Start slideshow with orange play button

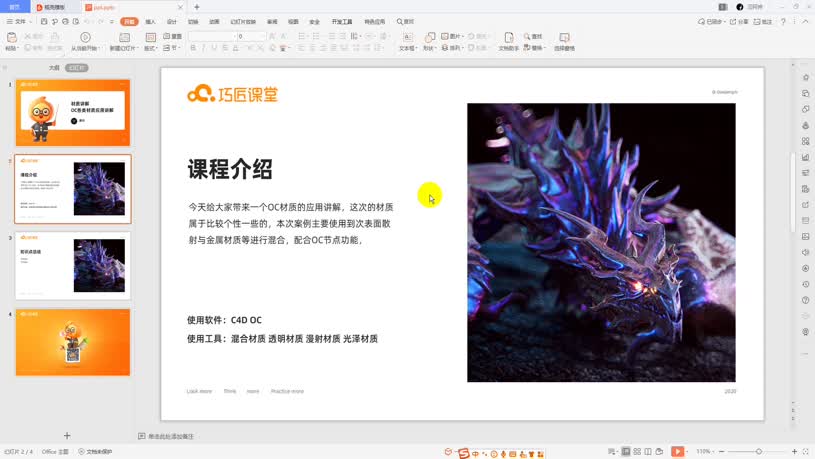click(677, 451)
